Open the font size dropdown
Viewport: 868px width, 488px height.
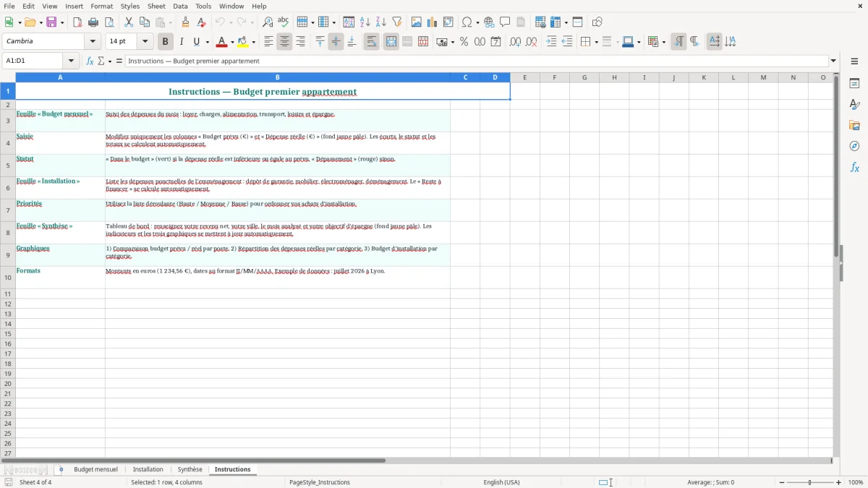point(145,42)
